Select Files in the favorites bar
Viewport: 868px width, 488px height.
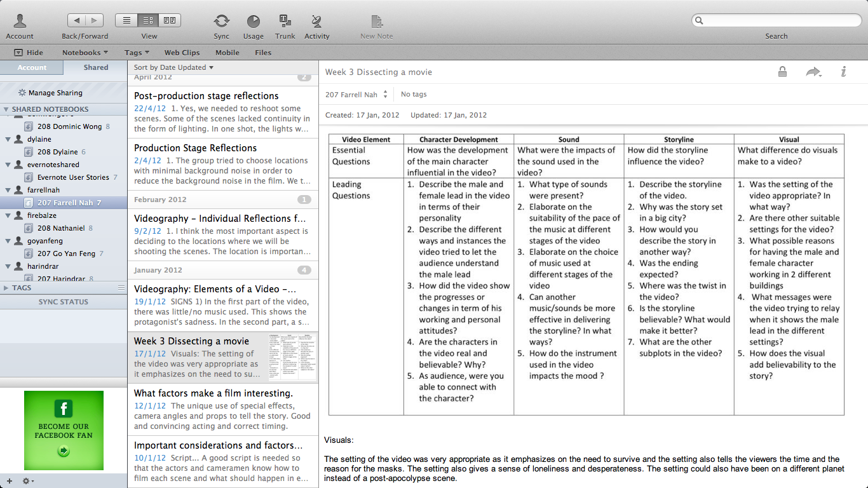pos(263,53)
